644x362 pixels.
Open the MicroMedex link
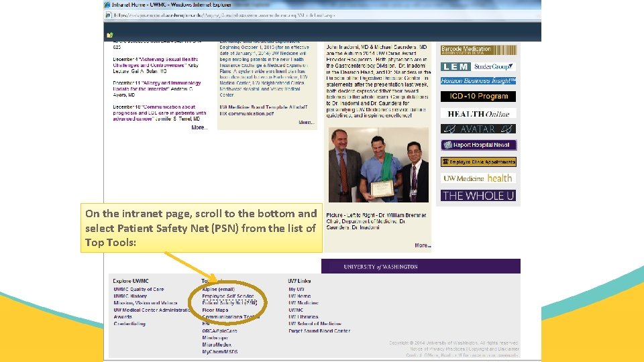point(217,345)
